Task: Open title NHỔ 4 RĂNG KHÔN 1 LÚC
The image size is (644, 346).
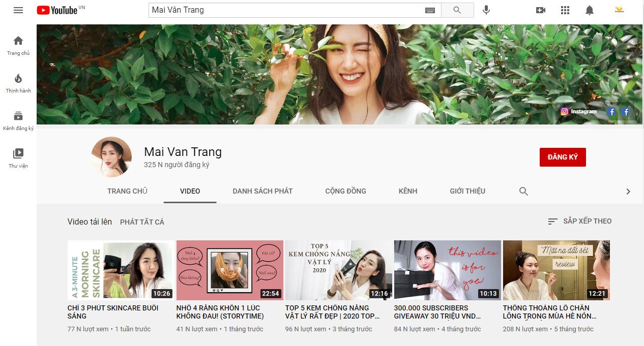Action: click(x=220, y=312)
